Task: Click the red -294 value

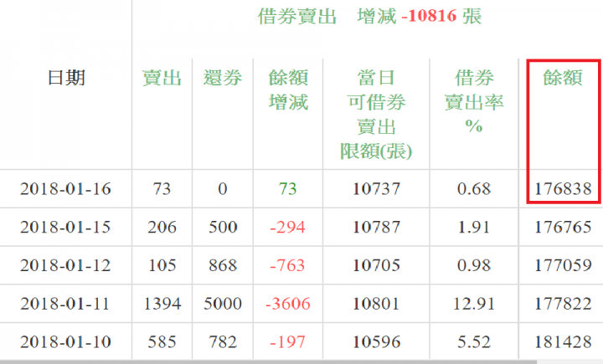Action: point(287,227)
